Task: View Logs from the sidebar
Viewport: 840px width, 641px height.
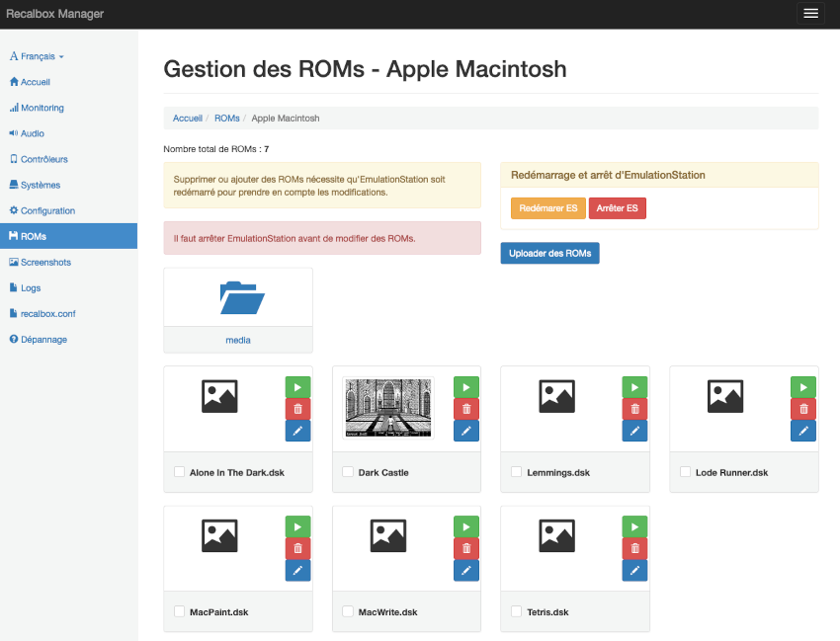Action: (68, 287)
